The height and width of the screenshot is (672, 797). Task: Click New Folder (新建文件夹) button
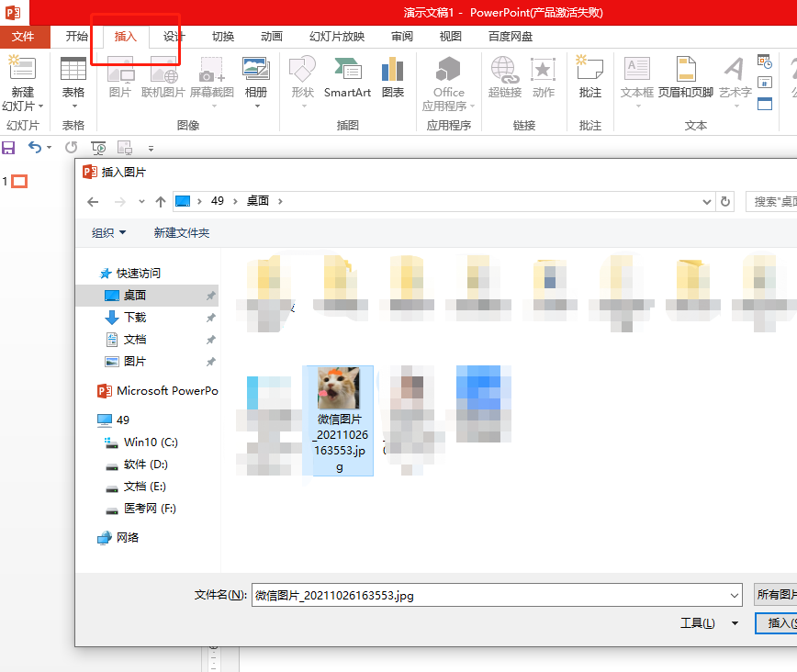tap(182, 233)
